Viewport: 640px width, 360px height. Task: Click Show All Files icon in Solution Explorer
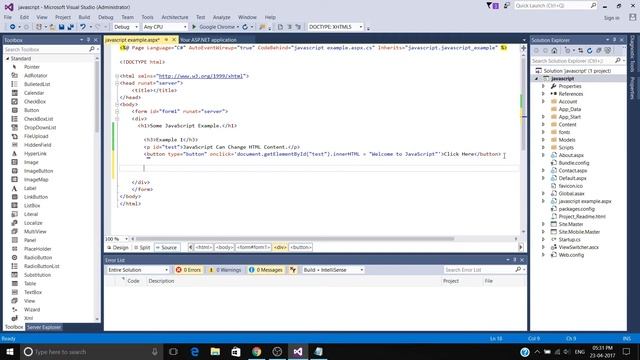607,51
